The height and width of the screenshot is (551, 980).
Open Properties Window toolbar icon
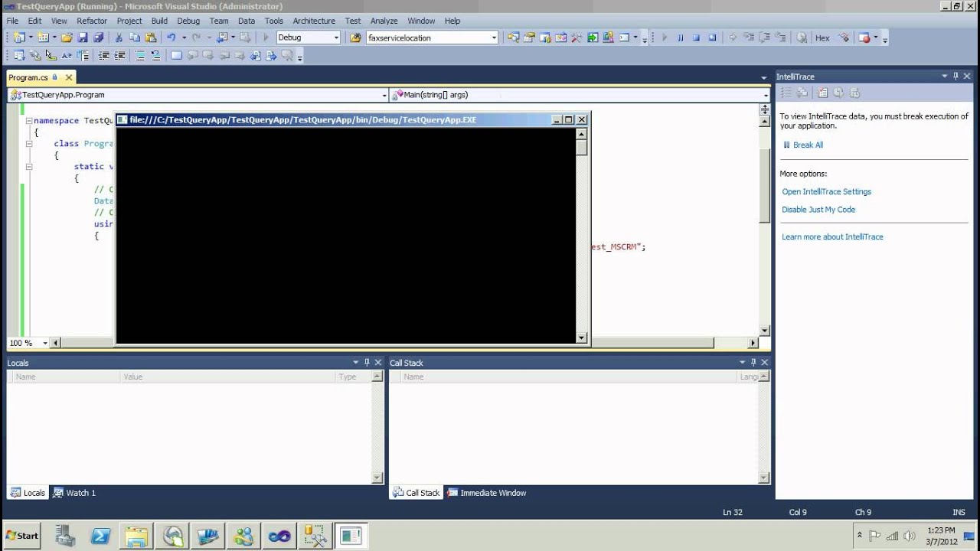529,37
